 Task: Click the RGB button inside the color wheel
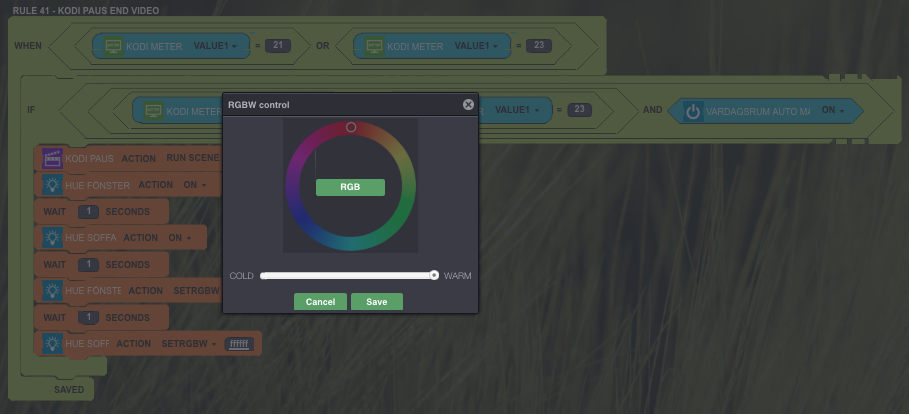point(350,187)
